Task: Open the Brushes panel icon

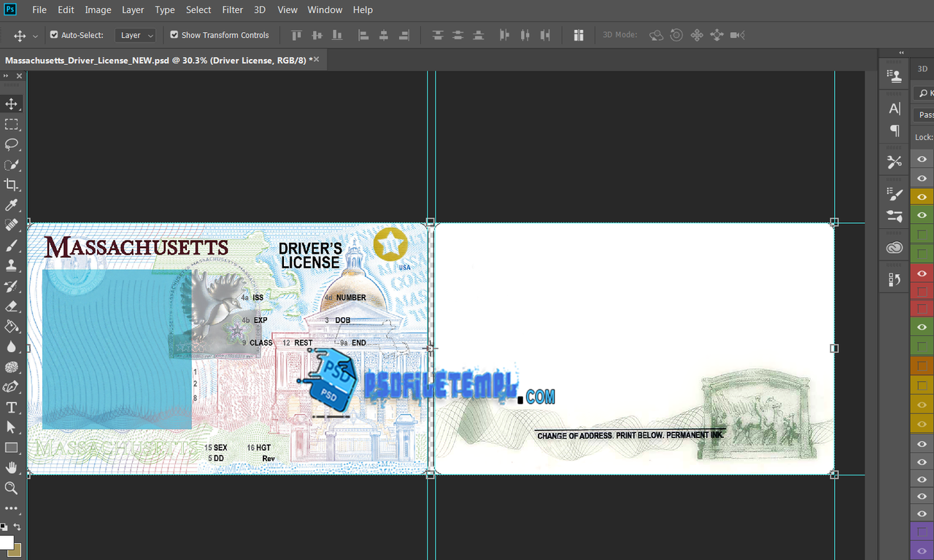Action: point(894,216)
